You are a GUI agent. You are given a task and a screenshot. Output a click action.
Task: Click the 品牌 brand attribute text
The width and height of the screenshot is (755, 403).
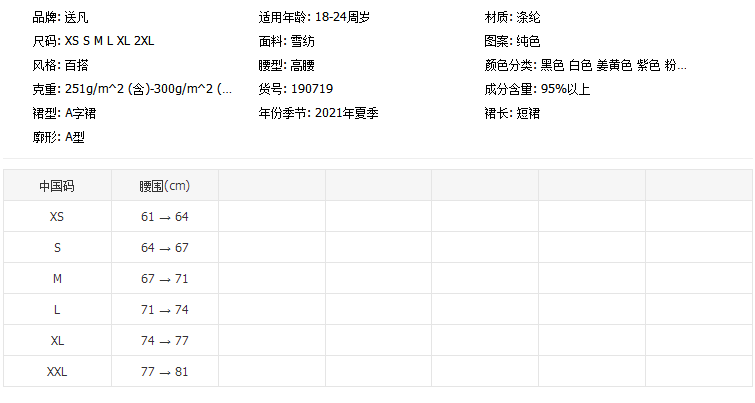click(61, 18)
